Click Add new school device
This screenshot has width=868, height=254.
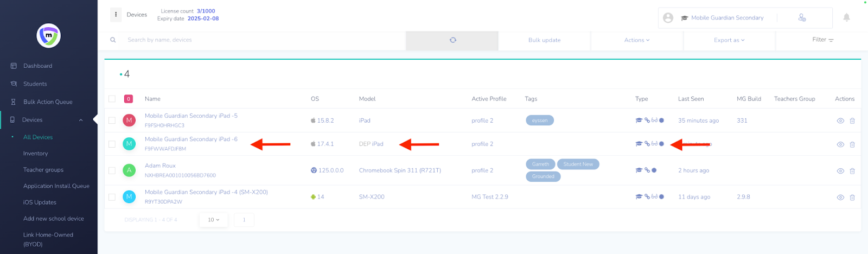pos(54,219)
